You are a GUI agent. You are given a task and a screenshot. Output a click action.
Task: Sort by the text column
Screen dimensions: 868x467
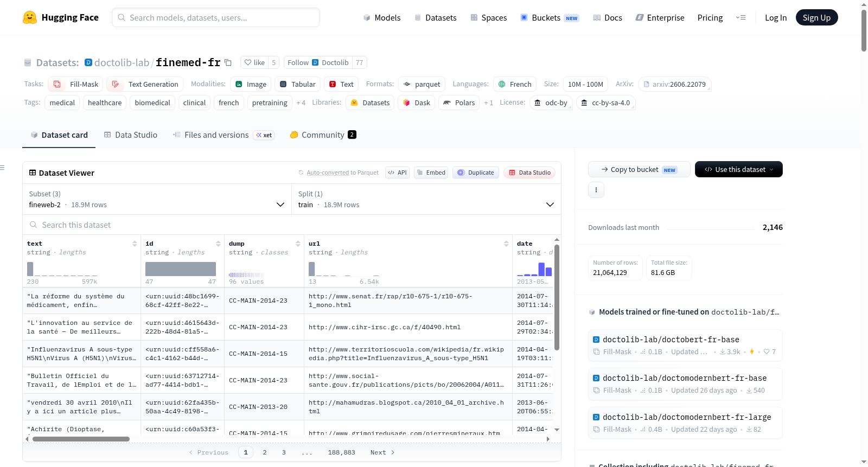[135, 244]
